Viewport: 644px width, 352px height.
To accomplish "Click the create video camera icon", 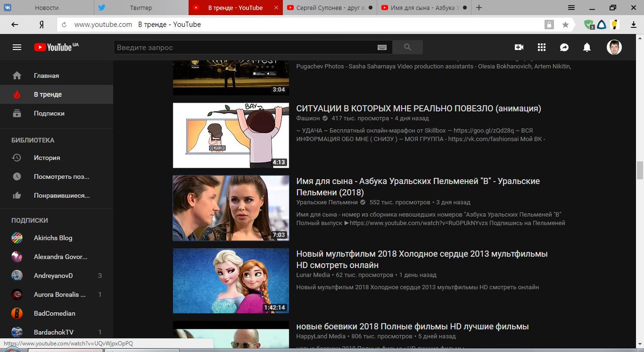I will (x=519, y=47).
